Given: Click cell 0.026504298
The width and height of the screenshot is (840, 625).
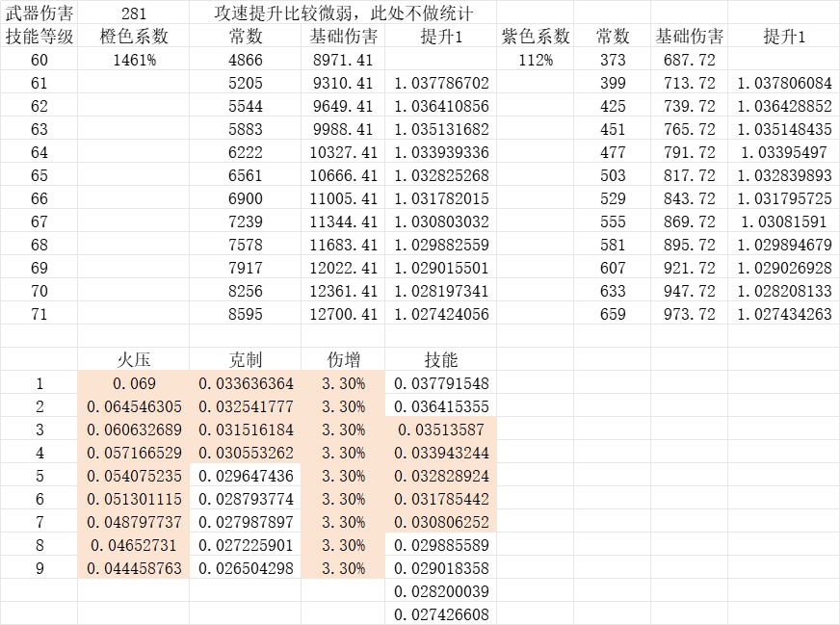Looking at the screenshot, I should pos(246,567).
